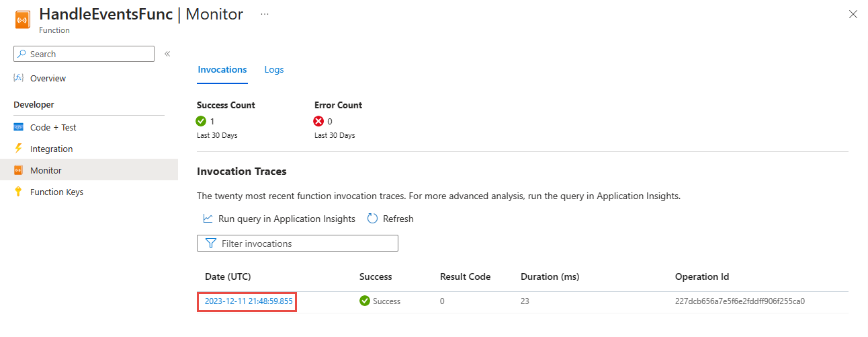Focus the sidebar Search box
The width and height of the screenshot is (868, 337).
pos(84,54)
